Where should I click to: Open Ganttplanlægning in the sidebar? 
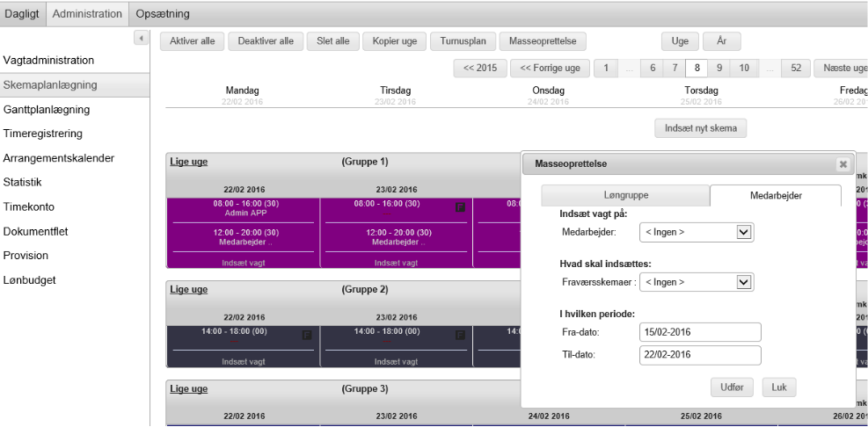(47, 110)
